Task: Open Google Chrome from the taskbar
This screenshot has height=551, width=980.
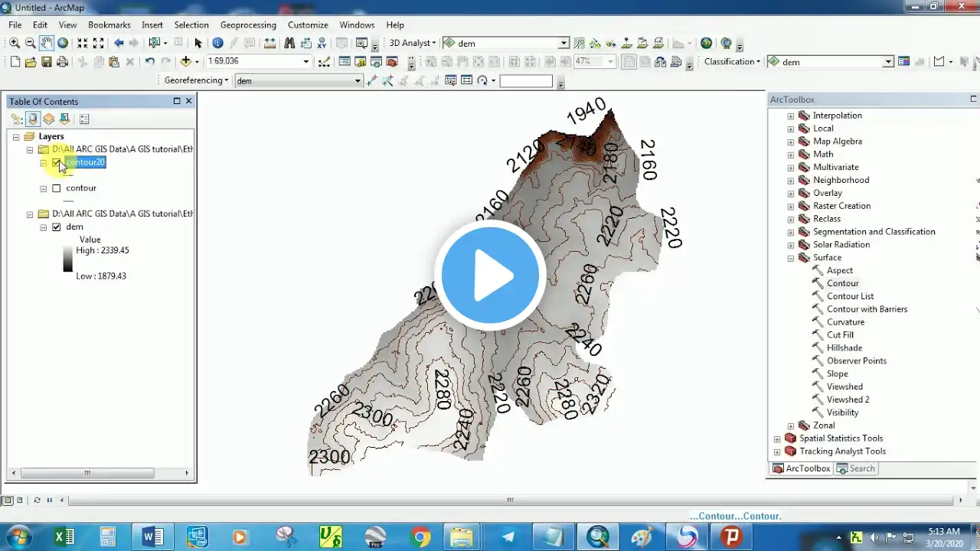Action: 420,536
